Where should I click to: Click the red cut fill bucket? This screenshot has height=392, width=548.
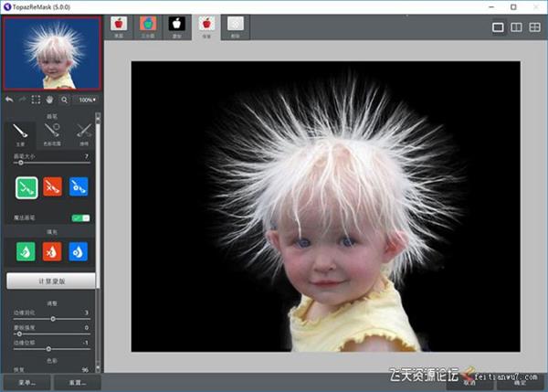point(52,251)
